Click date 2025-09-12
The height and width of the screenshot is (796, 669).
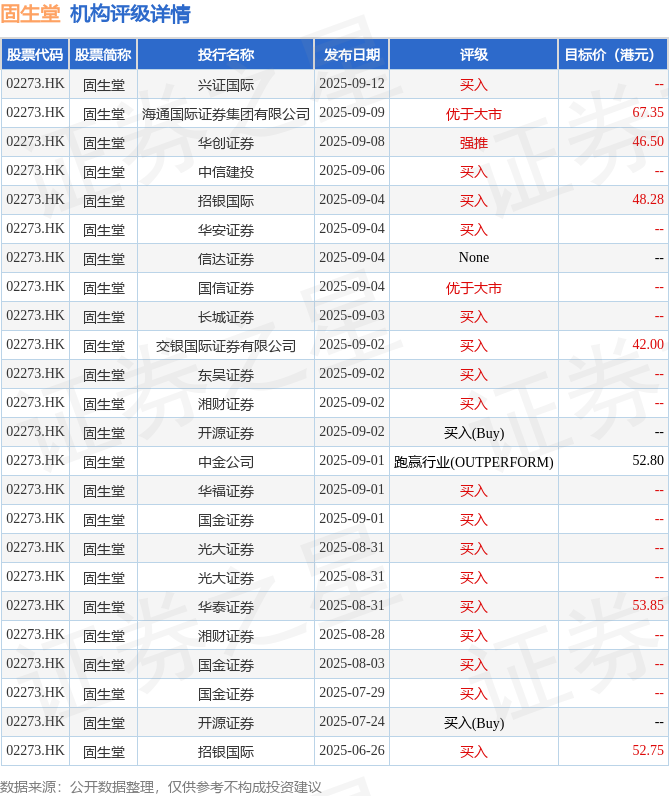click(x=352, y=83)
